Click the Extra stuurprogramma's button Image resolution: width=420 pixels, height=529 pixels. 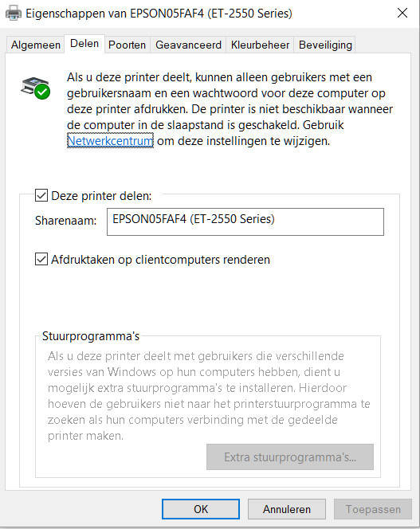(x=290, y=457)
